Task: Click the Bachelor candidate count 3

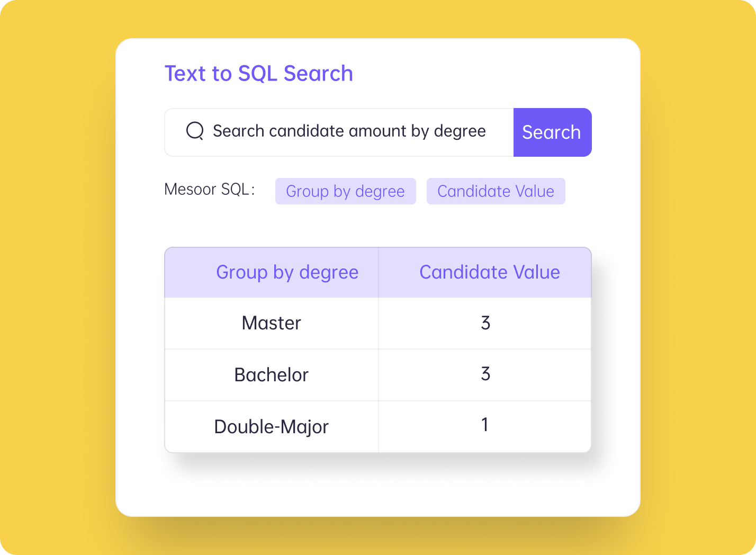Action: [485, 374]
